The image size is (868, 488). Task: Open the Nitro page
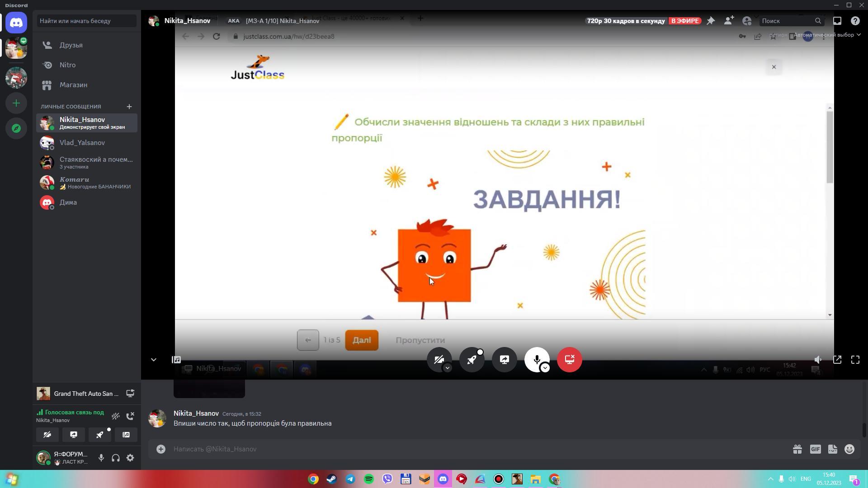pyautogui.click(x=67, y=65)
